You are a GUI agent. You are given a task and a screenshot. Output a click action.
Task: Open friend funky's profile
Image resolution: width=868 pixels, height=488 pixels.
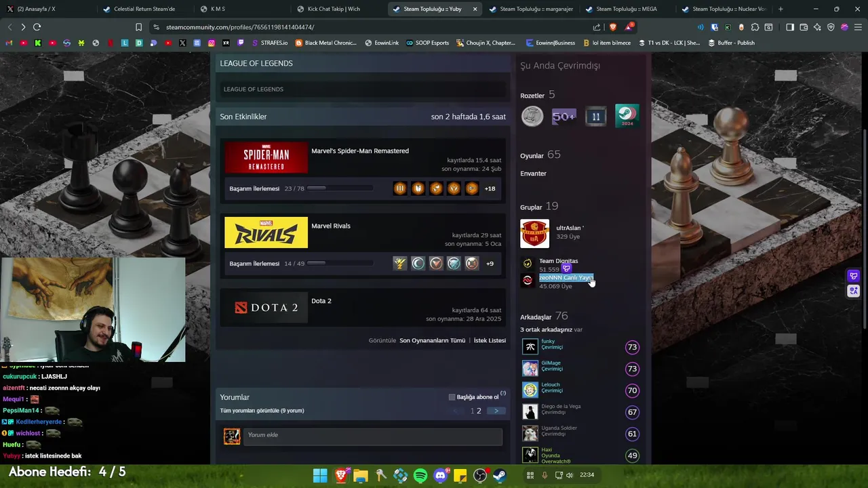(x=548, y=342)
